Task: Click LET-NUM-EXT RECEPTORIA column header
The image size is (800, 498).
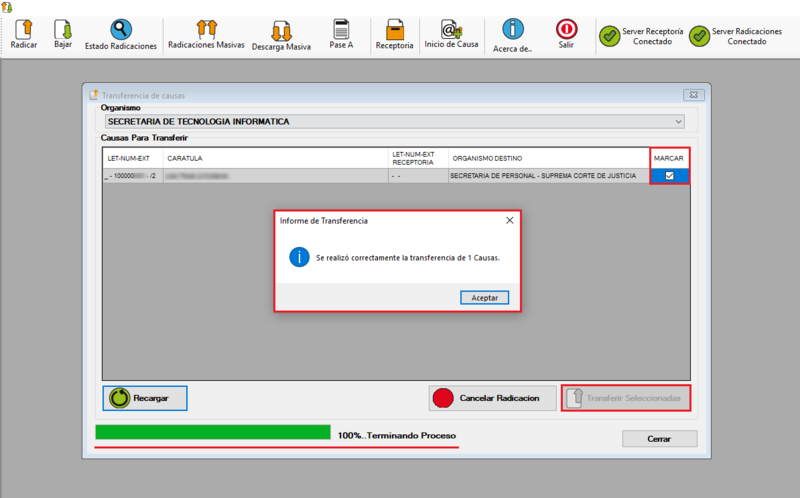Action: click(418, 158)
